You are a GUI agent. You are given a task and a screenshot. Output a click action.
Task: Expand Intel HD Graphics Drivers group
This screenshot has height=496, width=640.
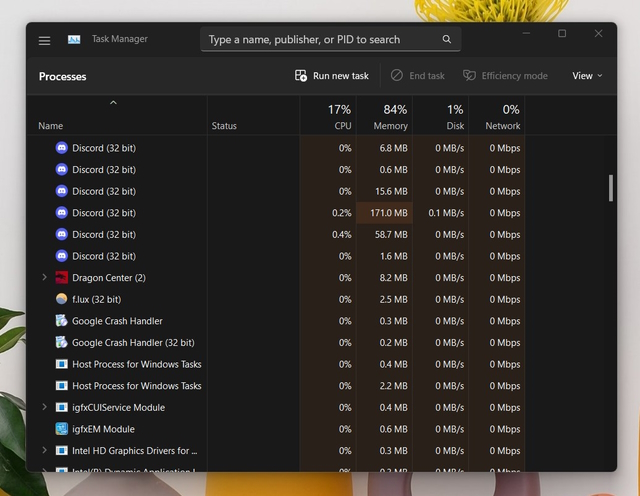[44, 450]
